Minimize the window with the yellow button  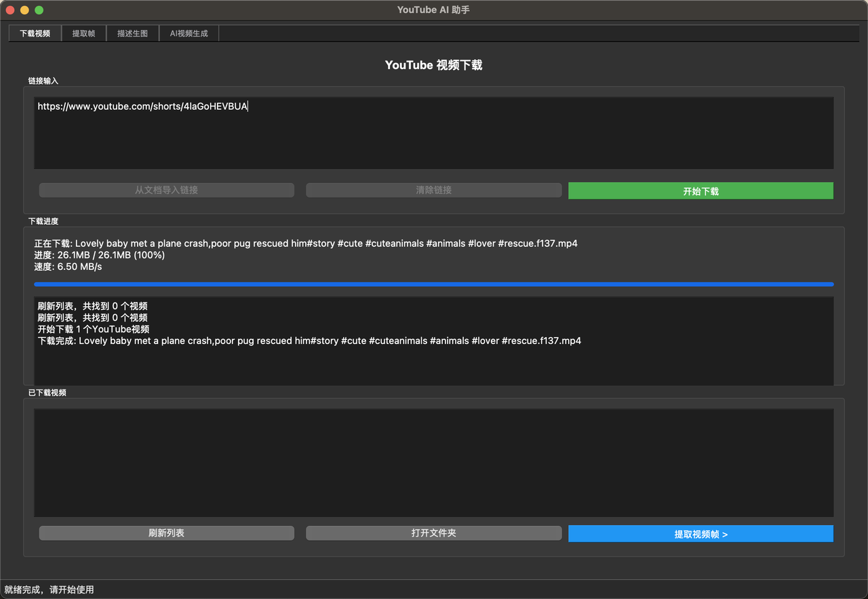coord(24,10)
